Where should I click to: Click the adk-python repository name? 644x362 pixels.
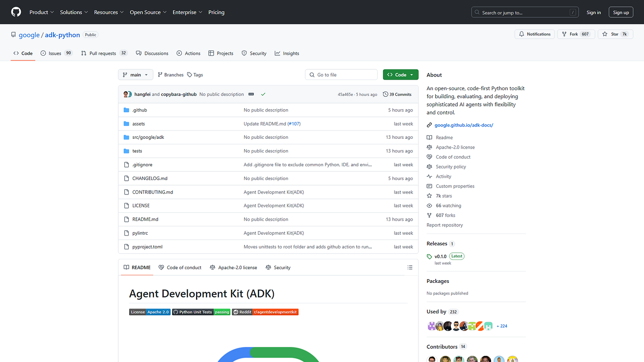62,34
